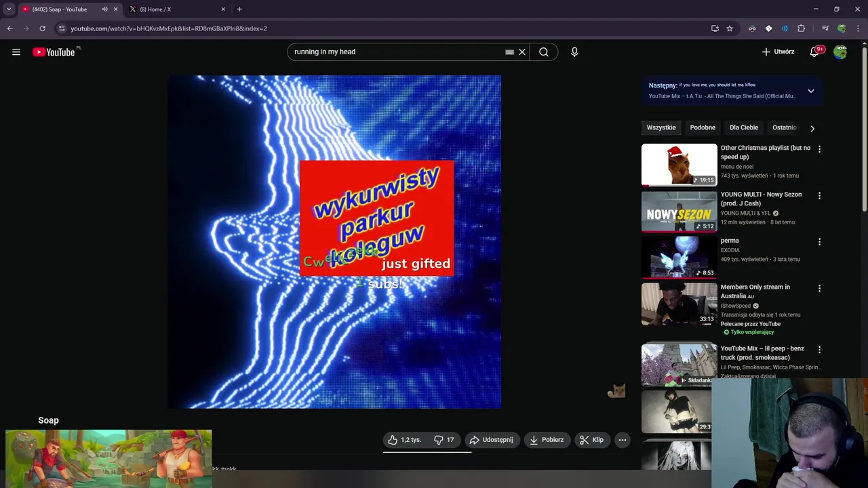Open options for perma video
The image size is (868, 488).
pyautogui.click(x=819, y=242)
